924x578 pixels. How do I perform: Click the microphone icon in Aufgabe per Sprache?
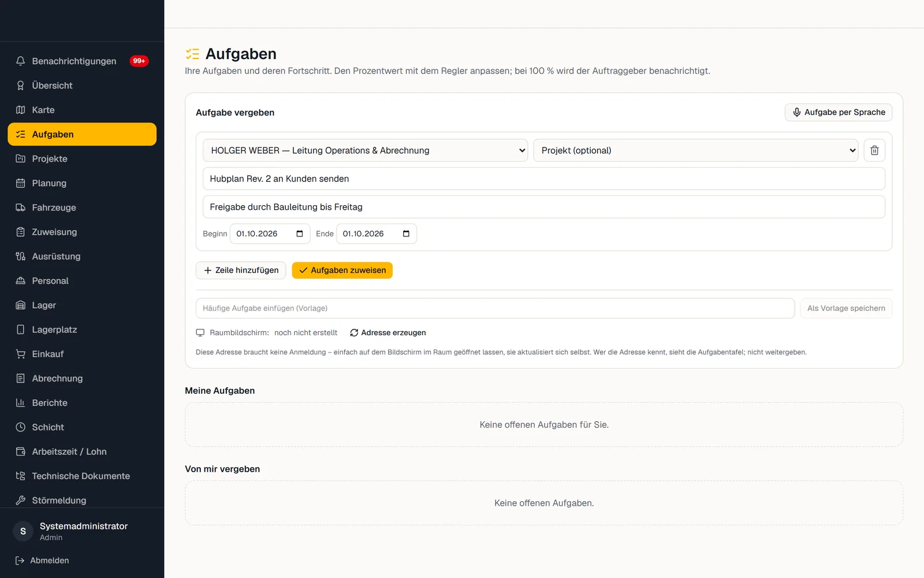[x=797, y=112]
